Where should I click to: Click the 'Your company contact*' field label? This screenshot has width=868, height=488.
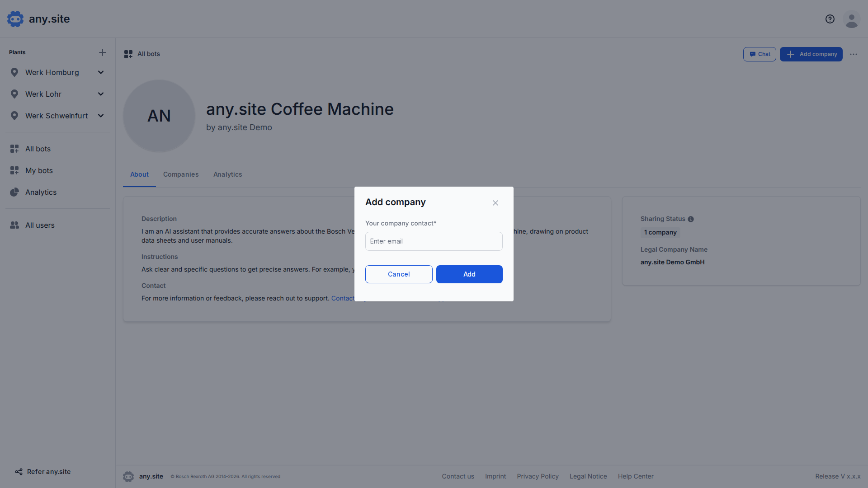tap(401, 223)
